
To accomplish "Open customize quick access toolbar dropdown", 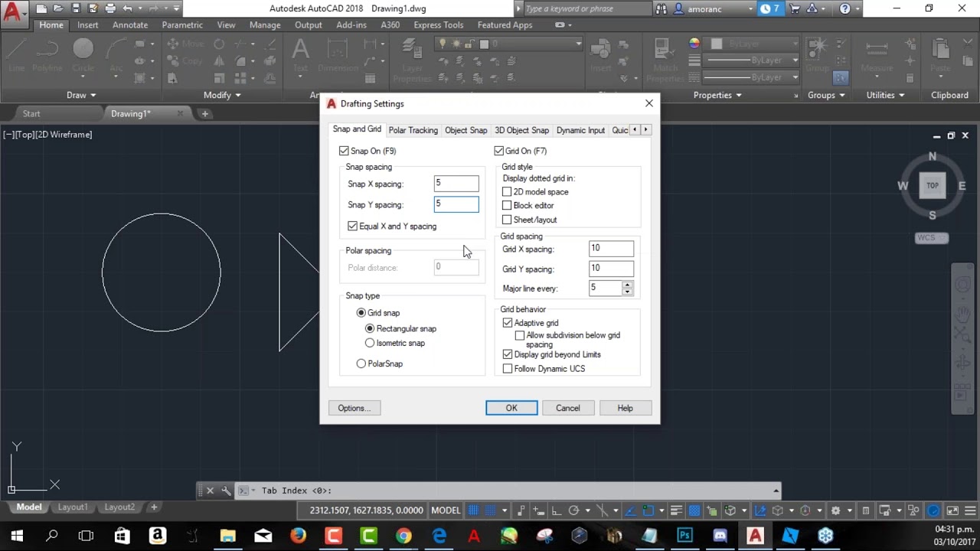I will click(x=176, y=9).
